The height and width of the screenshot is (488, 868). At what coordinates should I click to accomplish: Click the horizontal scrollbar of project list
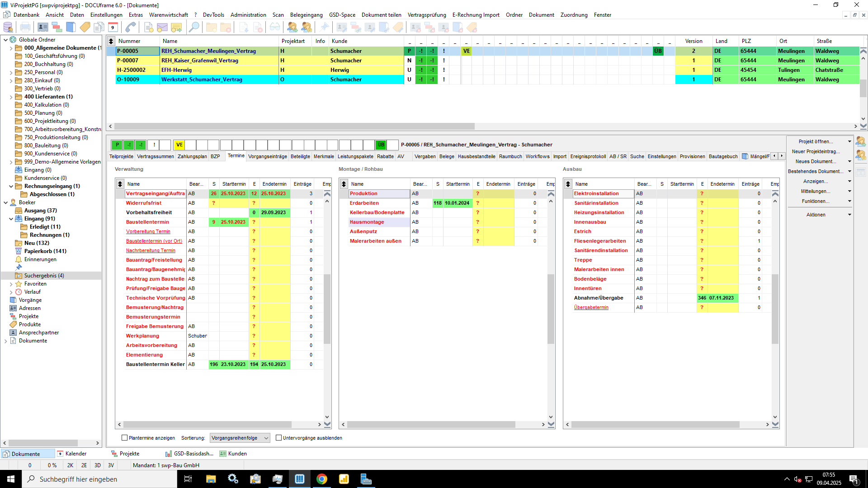pyautogui.click(x=294, y=127)
